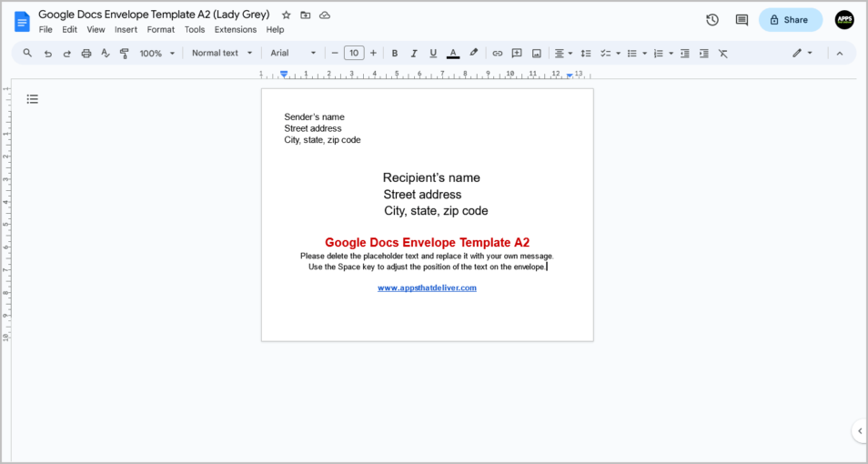868x464 pixels.
Task: Open the Insert menu
Action: [126, 29]
